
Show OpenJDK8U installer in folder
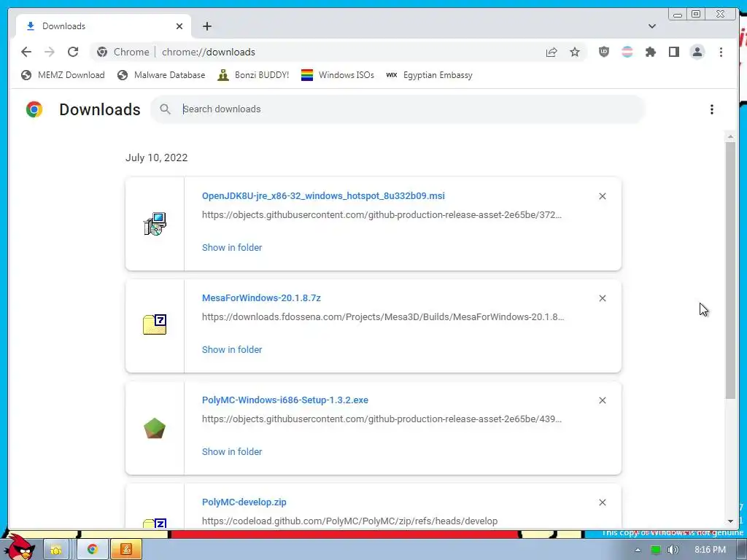[x=232, y=248]
